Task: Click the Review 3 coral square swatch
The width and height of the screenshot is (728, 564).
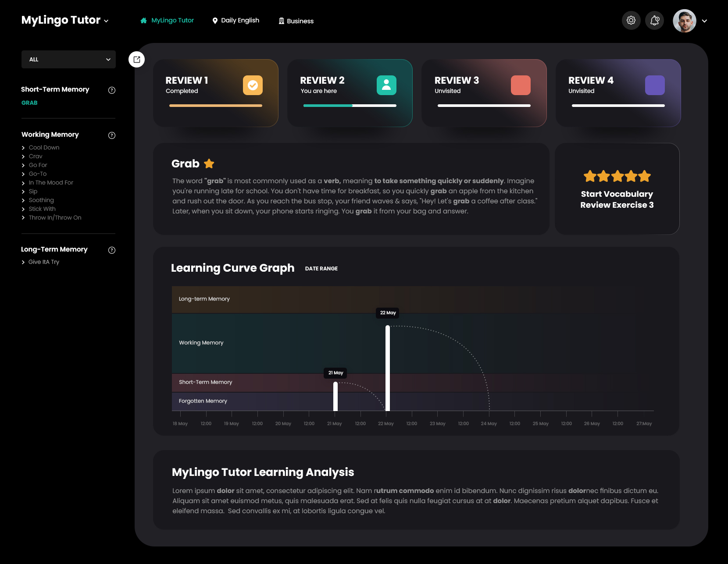Action: pos(521,85)
